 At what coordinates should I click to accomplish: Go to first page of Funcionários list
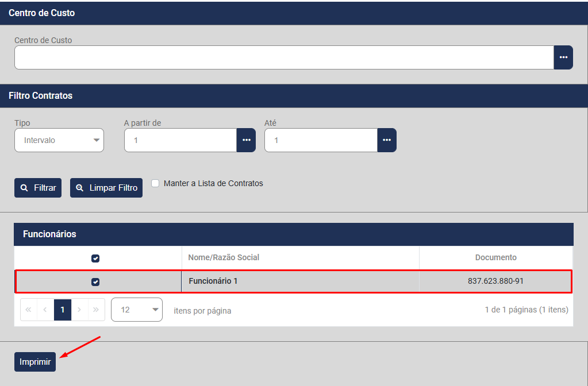(29, 310)
